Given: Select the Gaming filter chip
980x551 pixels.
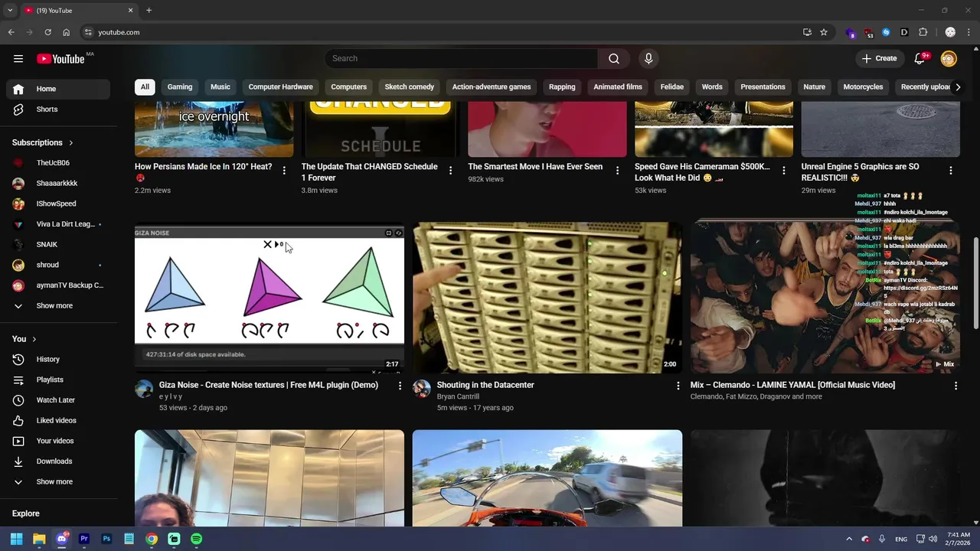Looking at the screenshot, I should (x=180, y=87).
